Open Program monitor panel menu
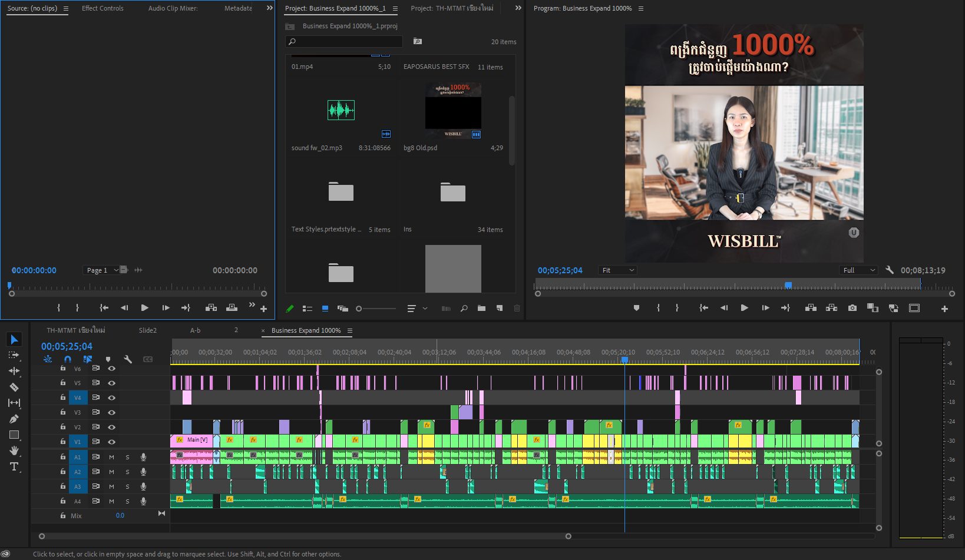 point(641,9)
